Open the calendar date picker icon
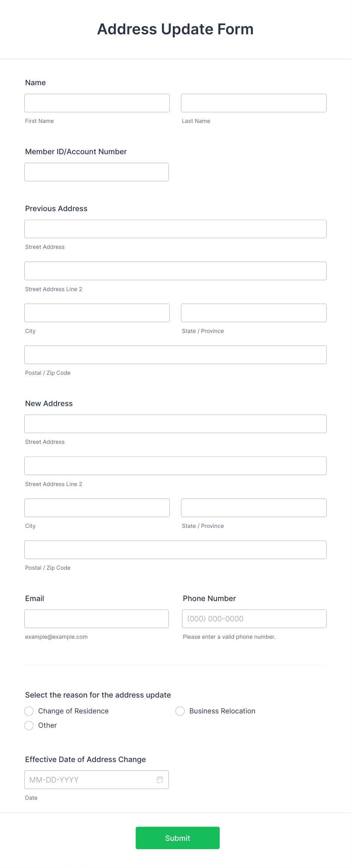This screenshot has height=868, width=351. click(160, 780)
